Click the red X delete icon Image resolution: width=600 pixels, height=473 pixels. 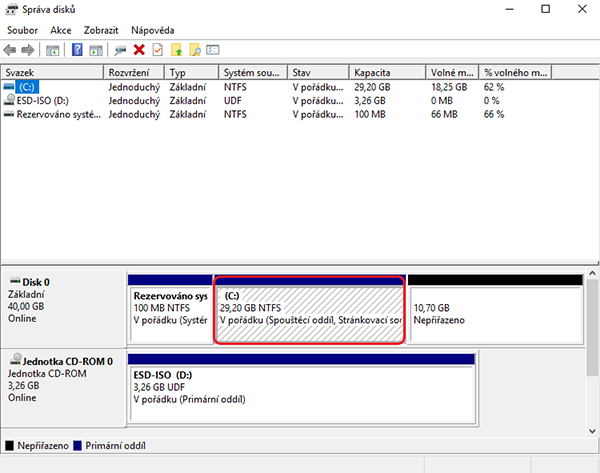pos(139,49)
